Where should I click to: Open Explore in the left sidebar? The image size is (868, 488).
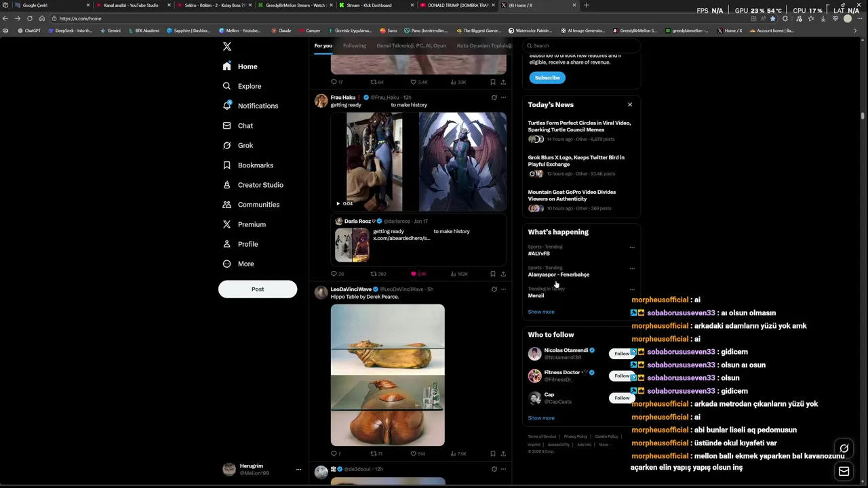coord(242,86)
